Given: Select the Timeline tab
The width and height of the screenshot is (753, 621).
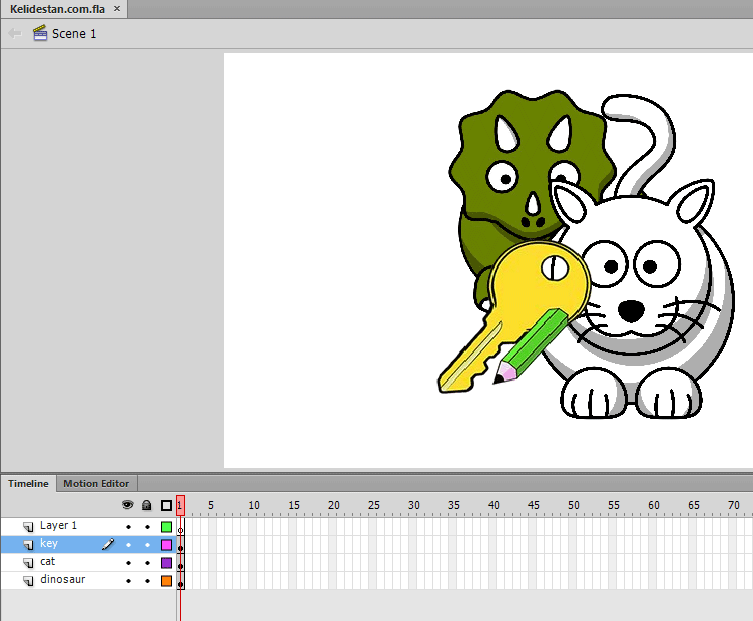Looking at the screenshot, I should 28,484.
